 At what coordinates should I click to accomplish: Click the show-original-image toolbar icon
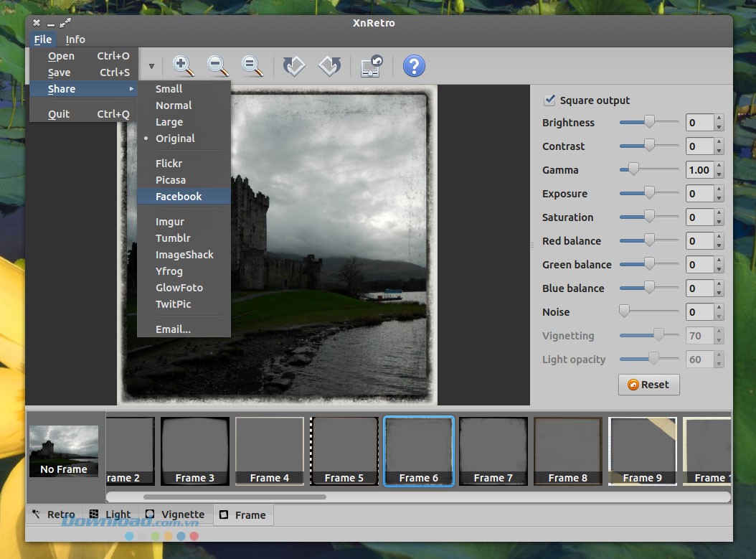(371, 66)
